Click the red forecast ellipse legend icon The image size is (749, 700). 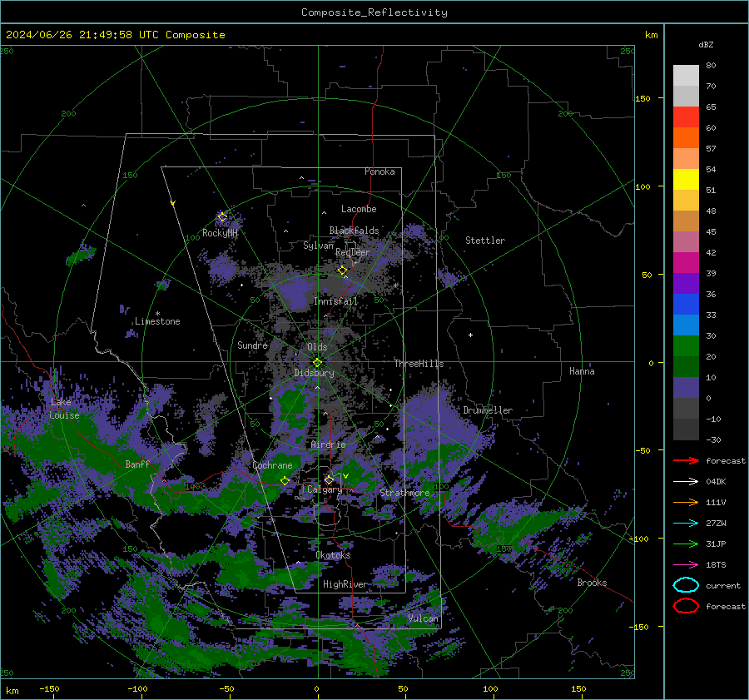coord(686,606)
